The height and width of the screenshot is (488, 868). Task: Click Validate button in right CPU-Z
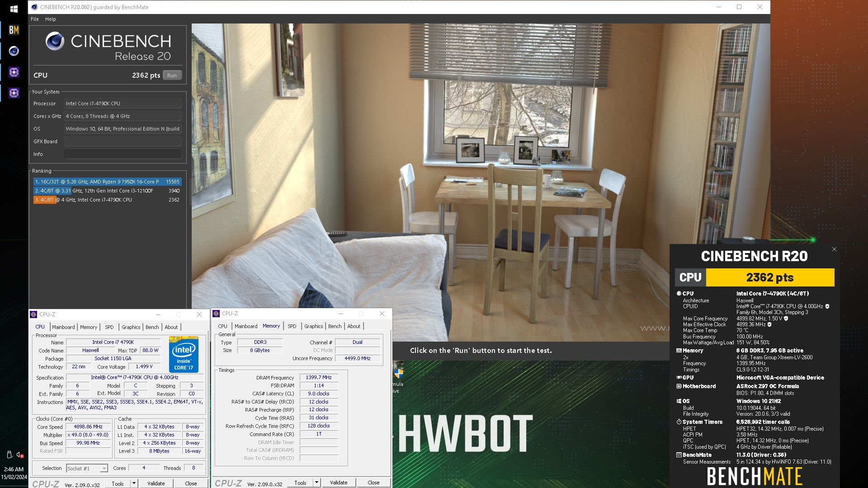tap(339, 483)
